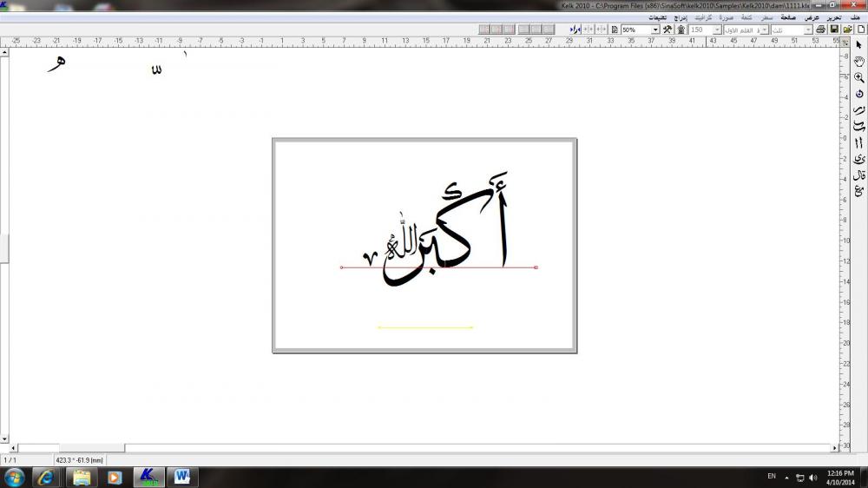Viewport: 868px width, 488px height.
Task: Open the تحرير menu
Action: tap(833, 16)
